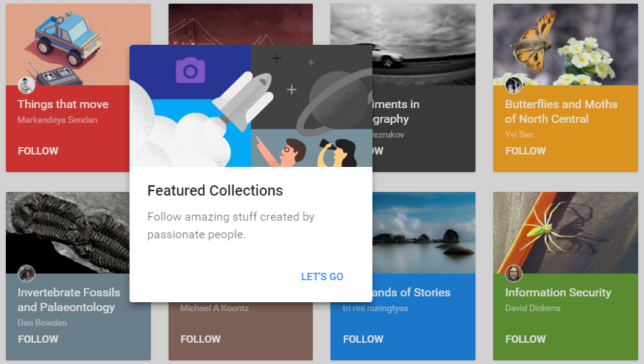This screenshot has height=364, width=644.
Task: Click the butterfly on flowers cover photo
Action: 565,43
